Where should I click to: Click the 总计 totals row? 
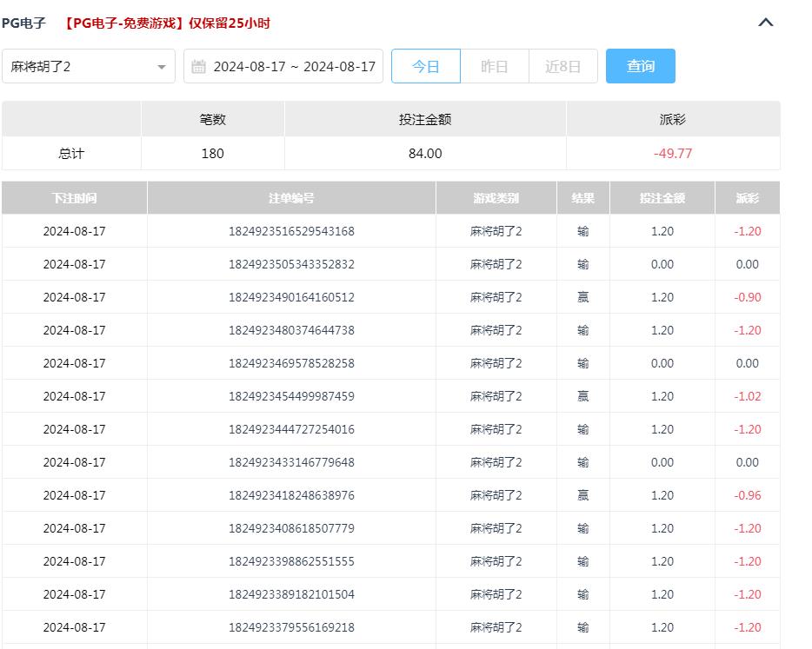click(x=71, y=153)
